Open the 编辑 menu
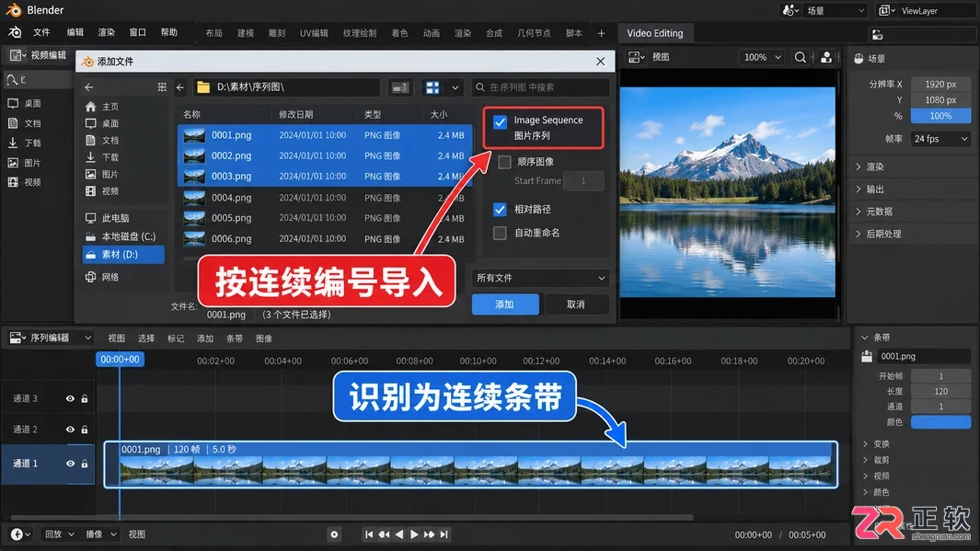This screenshot has height=551, width=980. click(x=75, y=32)
